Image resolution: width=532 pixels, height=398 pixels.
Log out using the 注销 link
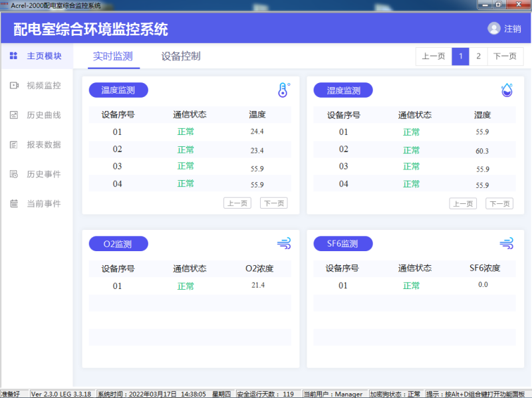[x=512, y=29]
